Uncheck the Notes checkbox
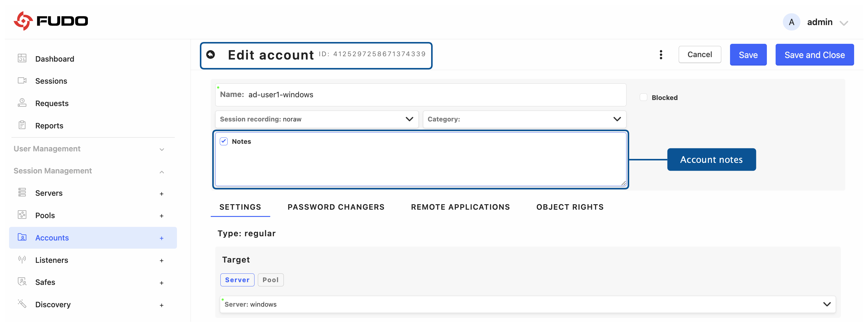Screen dimensions: 868x329 tap(224, 141)
